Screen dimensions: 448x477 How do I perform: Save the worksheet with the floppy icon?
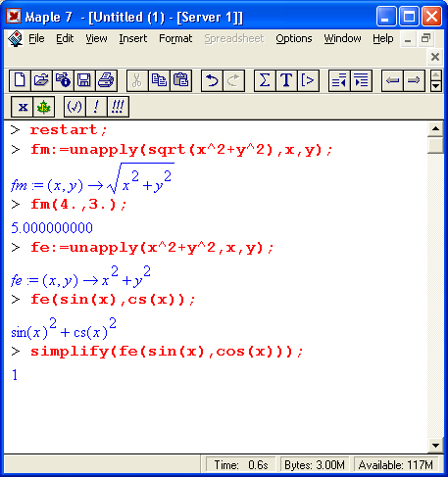click(x=84, y=80)
